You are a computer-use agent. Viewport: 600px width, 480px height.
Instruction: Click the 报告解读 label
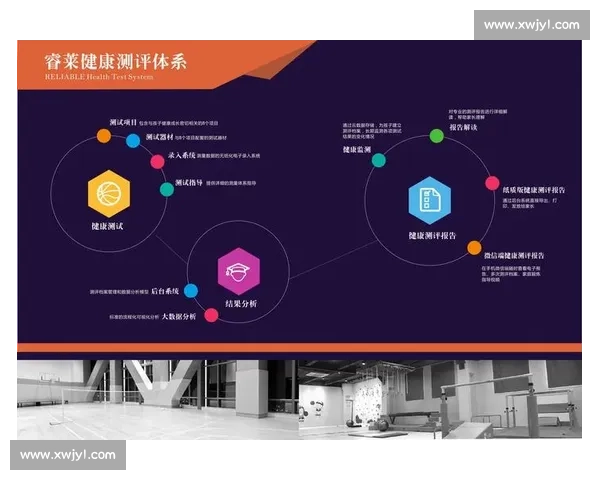[x=463, y=127]
